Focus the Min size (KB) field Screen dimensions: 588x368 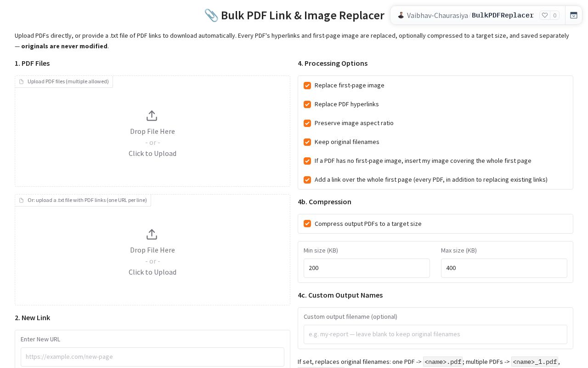coord(367,268)
